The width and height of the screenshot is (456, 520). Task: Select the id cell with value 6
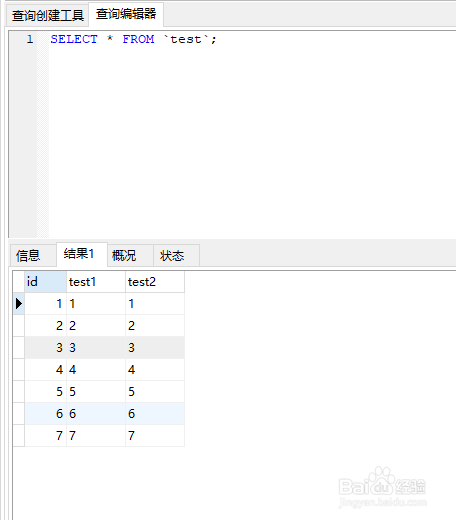click(45, 414)
